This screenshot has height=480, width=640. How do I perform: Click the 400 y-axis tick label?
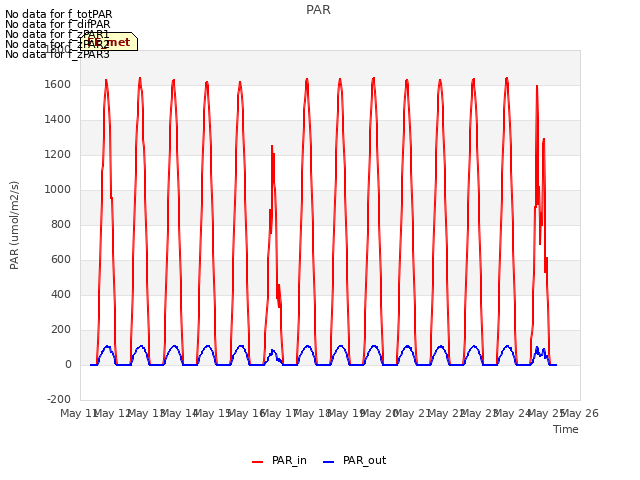pos(61,295)
